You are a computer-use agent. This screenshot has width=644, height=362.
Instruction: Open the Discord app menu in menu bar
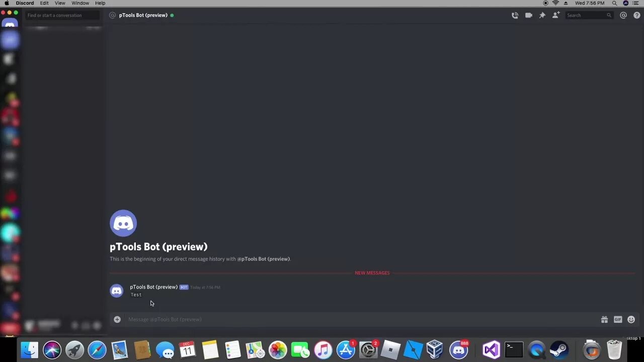click(x=25, y=3)
